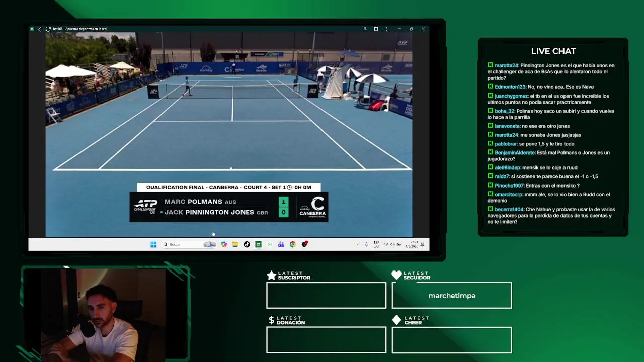This screenshot has width=644, height=362.
Task: Click the latest follower name marchetimpa
Action: (x=452, y=296)
